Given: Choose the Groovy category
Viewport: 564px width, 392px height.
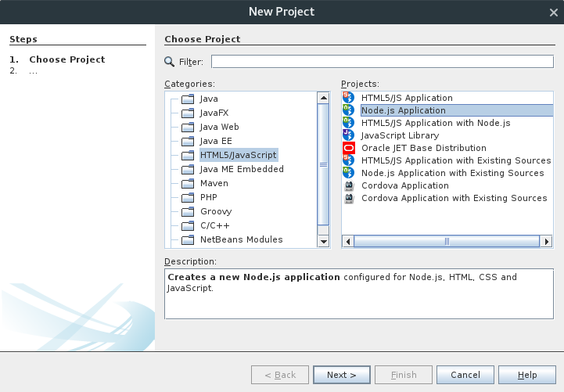Looking at the screenshot, I should pos(216,211).
